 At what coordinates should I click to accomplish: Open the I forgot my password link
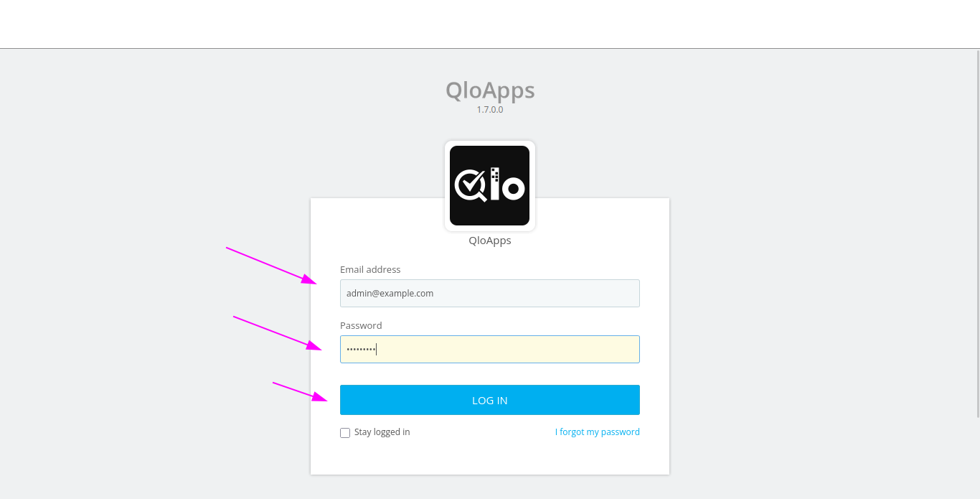coord(598,432)
